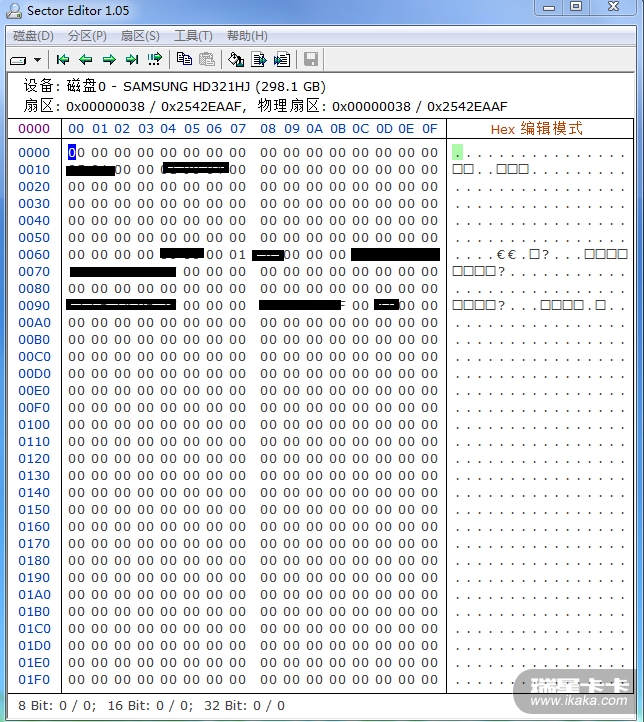
Task: Click the copy icon in toolbar
Action: click(184, 59)
